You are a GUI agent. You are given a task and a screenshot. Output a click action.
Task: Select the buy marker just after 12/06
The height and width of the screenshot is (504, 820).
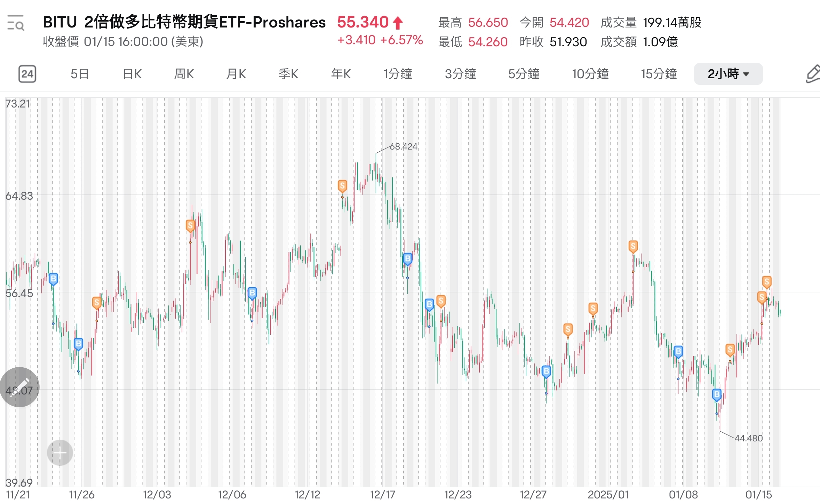pyautogui.click(x=252, y=293)
